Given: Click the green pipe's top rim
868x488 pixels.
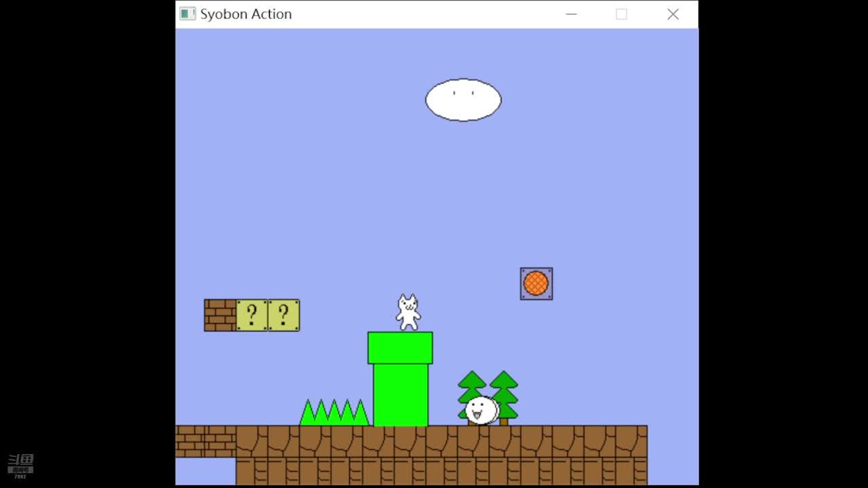Looking at the screenshot, I should pyautogui.click(x=400, y=348).
